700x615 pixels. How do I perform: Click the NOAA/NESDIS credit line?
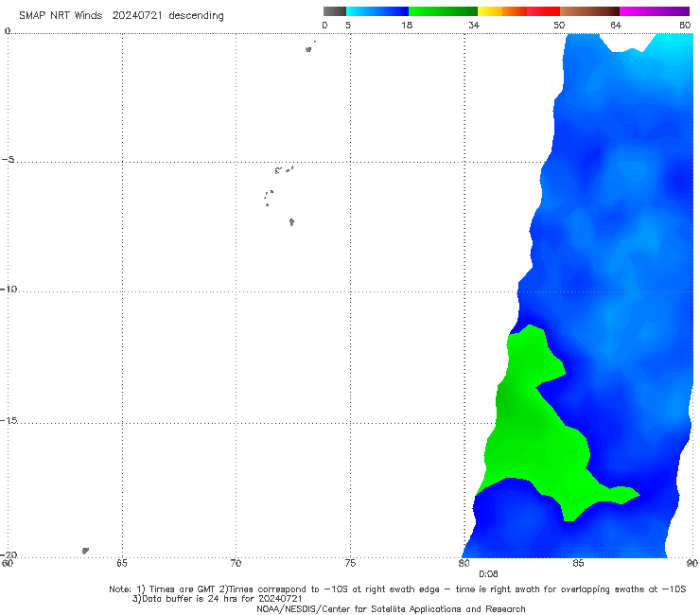click(x=391, y=608)
